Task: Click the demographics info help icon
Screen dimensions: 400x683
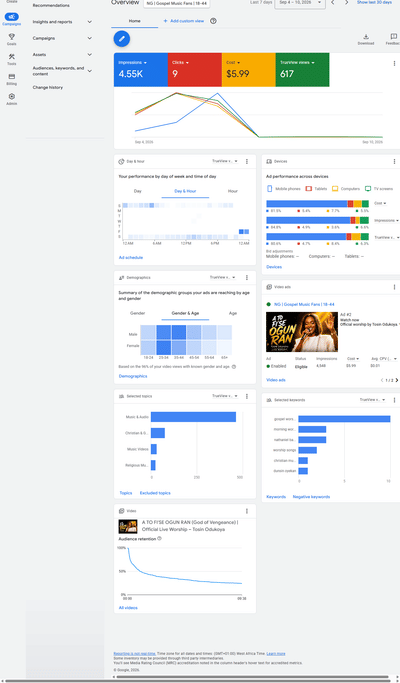Action: click(234, 367)
